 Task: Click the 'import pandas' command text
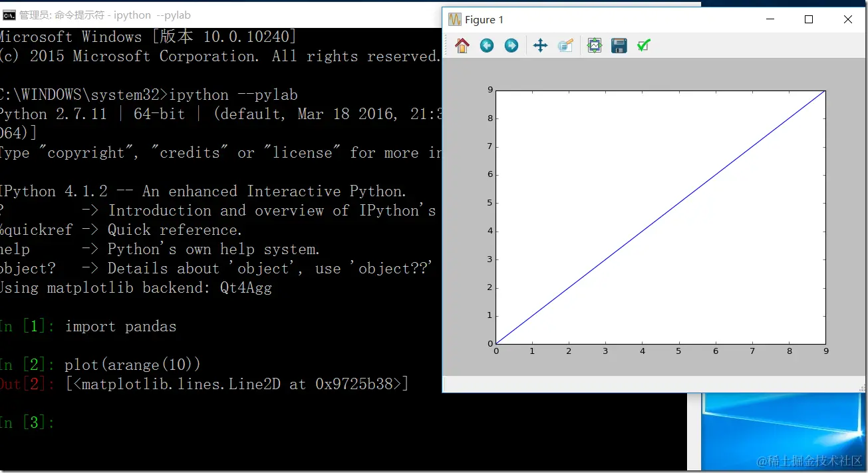click(120, 327)
